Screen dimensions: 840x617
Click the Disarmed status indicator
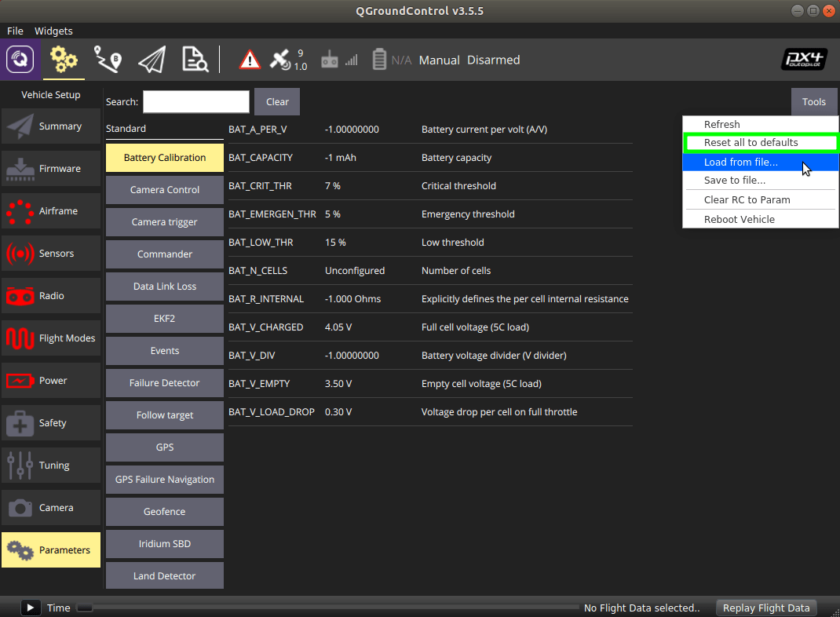point(493,60)
